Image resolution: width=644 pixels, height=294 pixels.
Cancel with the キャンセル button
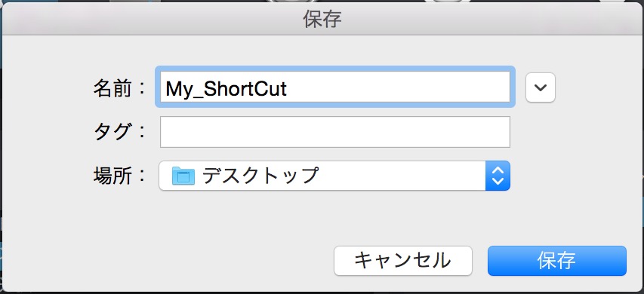[403, 261]
